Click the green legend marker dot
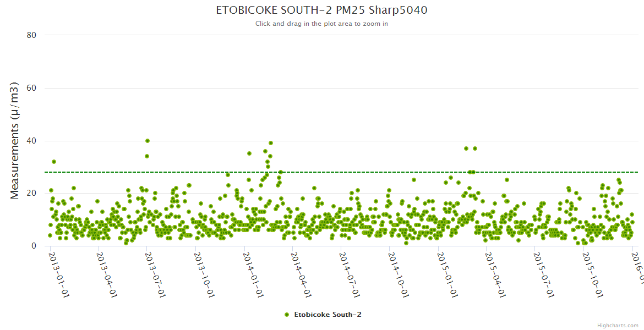This screenshot has width=644, height=330. [x=287, y=315]
